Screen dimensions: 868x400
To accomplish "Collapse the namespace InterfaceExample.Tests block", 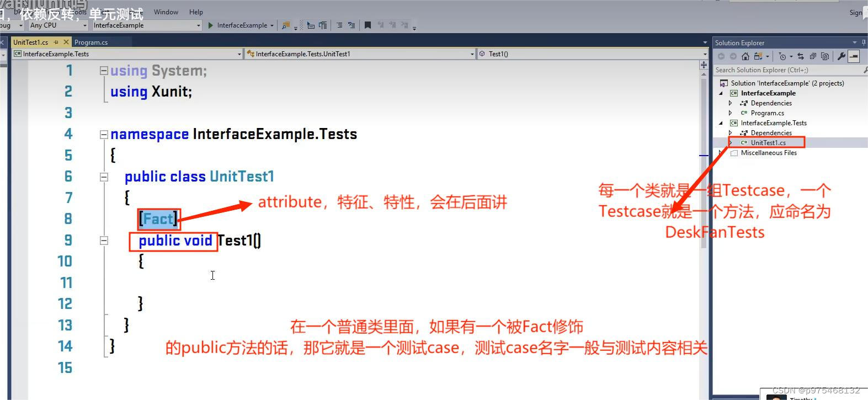I will pyautogui.click(x=103, y=134).
